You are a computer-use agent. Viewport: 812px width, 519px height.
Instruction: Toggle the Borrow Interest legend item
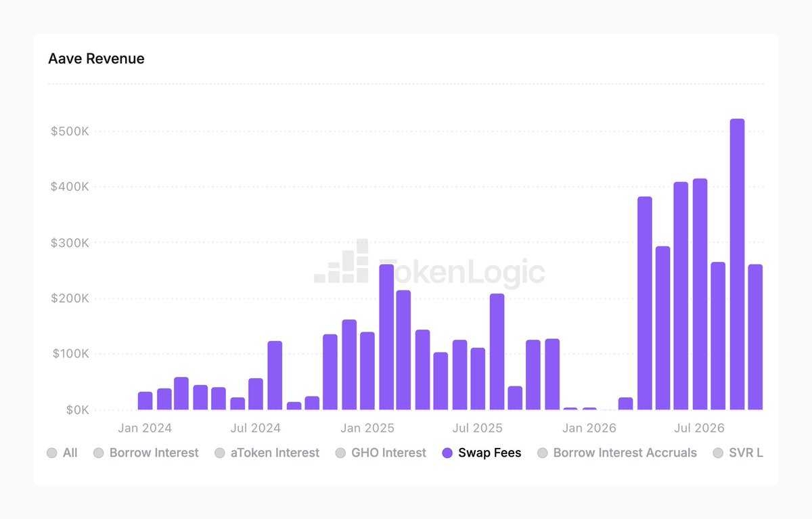146,453
